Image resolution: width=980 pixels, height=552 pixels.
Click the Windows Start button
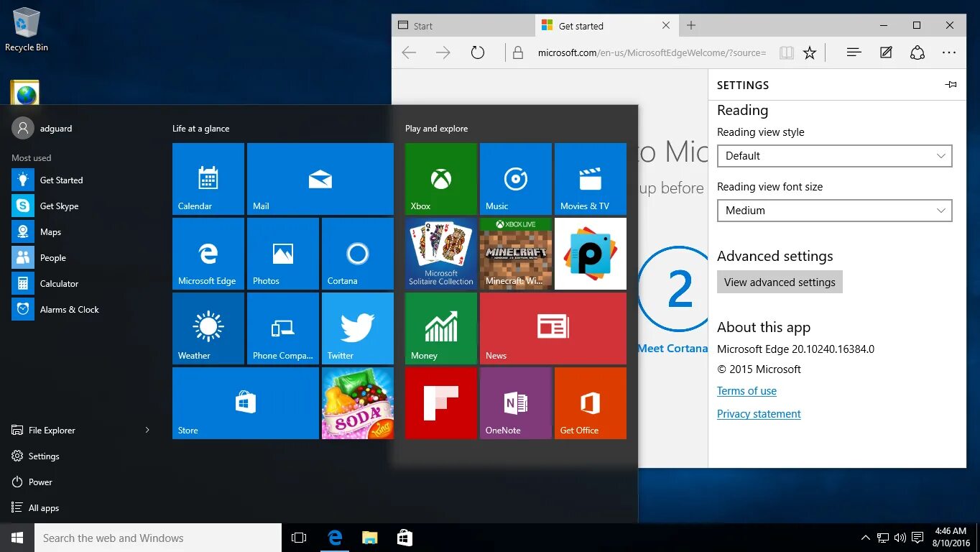[x=17, y=538]
